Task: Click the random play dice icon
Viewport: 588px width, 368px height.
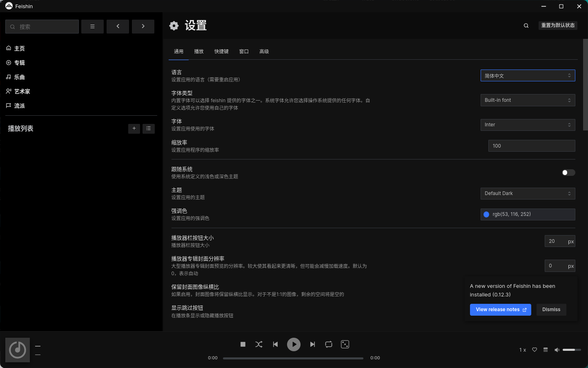Action: pyautogui.click(x=345, y=344)
